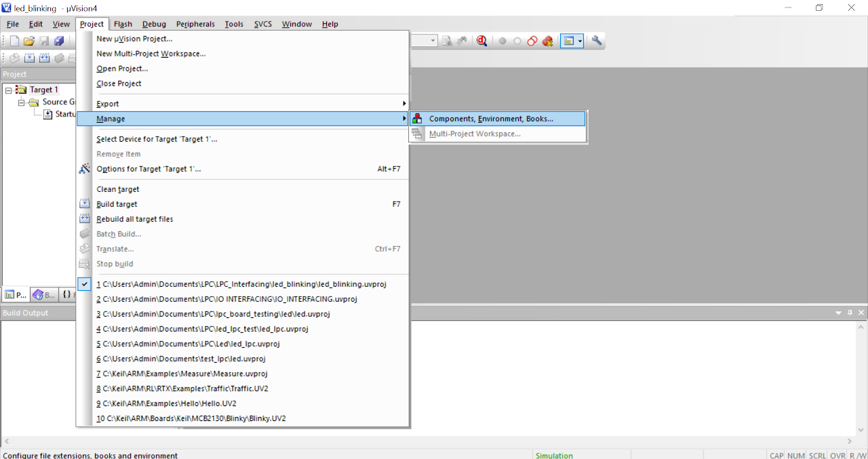Viewport: 868px width, 459px height.
Task: Click the Enable/Disable Breakpoint hollow circle icon
Action: 517,41
